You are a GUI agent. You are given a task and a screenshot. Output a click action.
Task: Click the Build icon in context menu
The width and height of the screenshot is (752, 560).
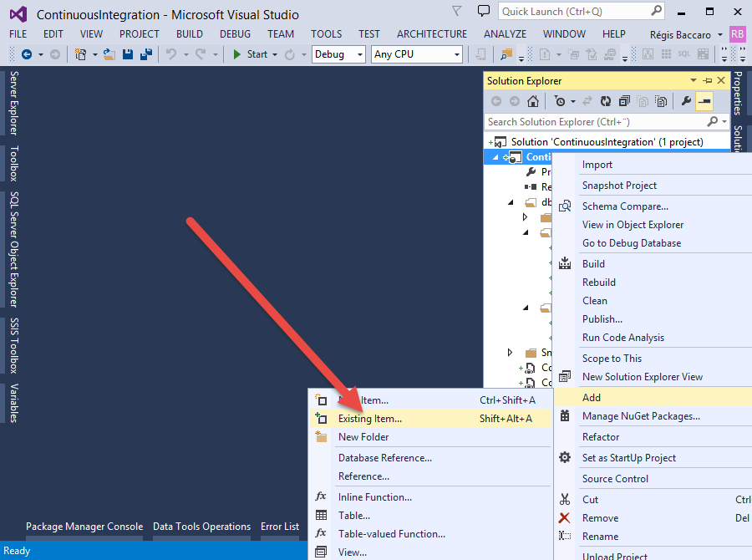(x=565, y=263)
